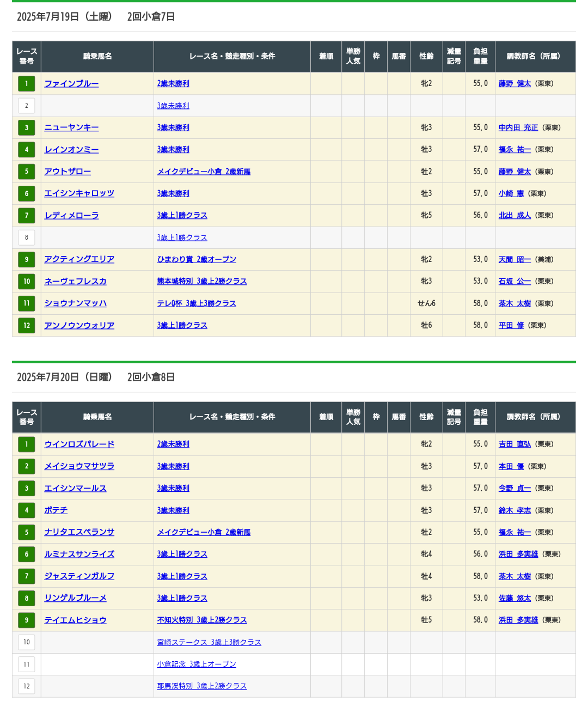
Task: Click race number 8 badge on July 19
Action: point(27,237)
